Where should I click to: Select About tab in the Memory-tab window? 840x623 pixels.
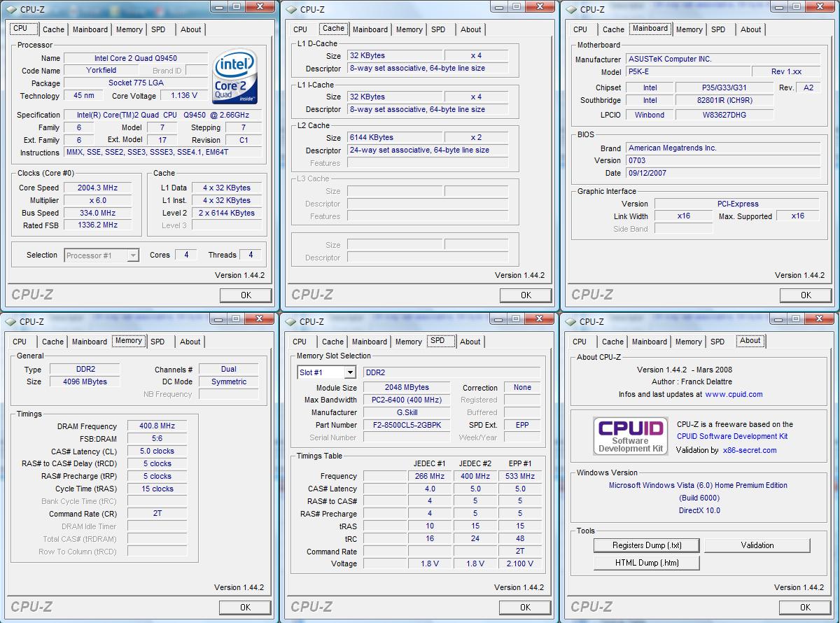click(190, 342)
